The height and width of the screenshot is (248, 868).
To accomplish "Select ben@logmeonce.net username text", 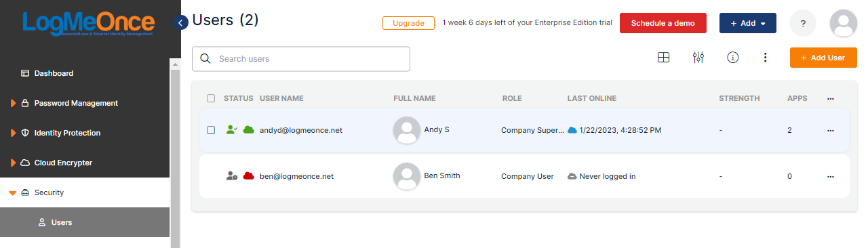I will click(296, 176).
